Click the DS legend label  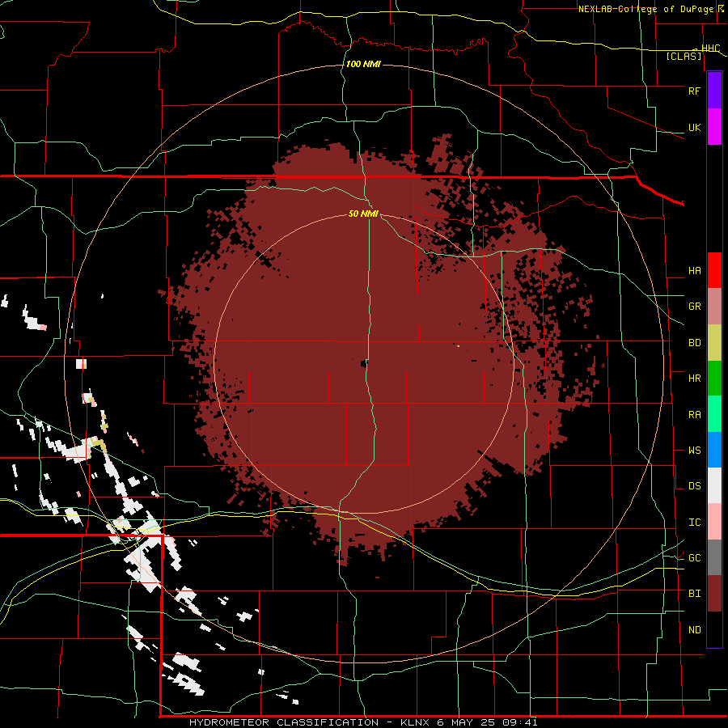tap(694, 486)
